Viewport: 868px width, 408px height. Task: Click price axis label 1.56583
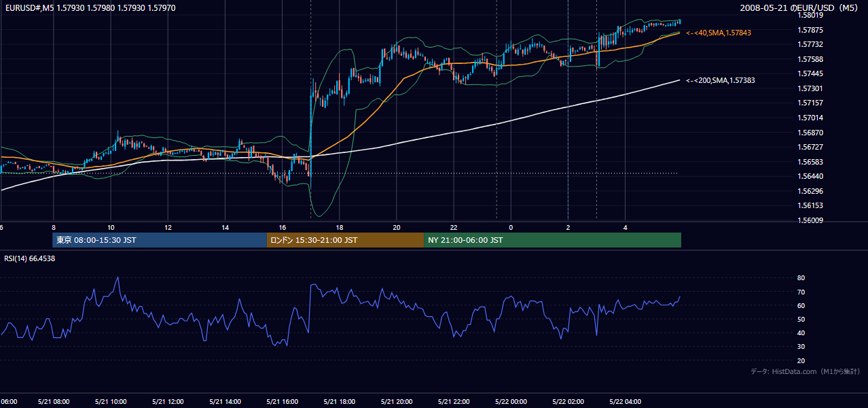pos(809,162)
